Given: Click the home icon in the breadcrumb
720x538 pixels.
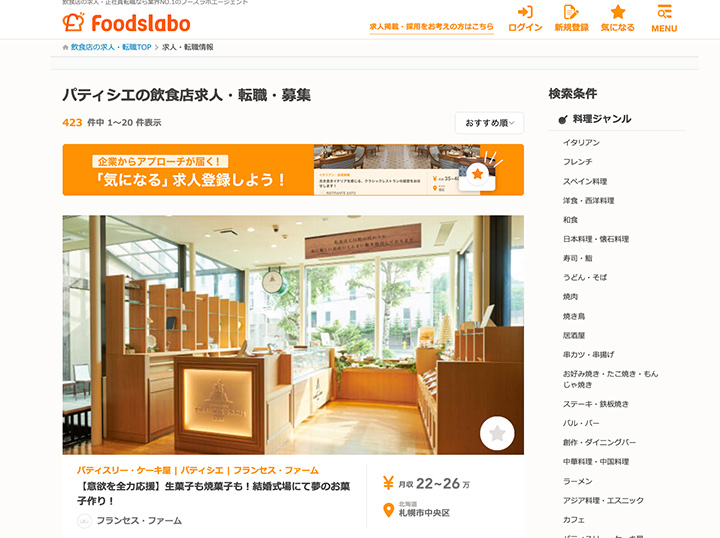Looking at the screenshot, I should (x=65, y=47).
